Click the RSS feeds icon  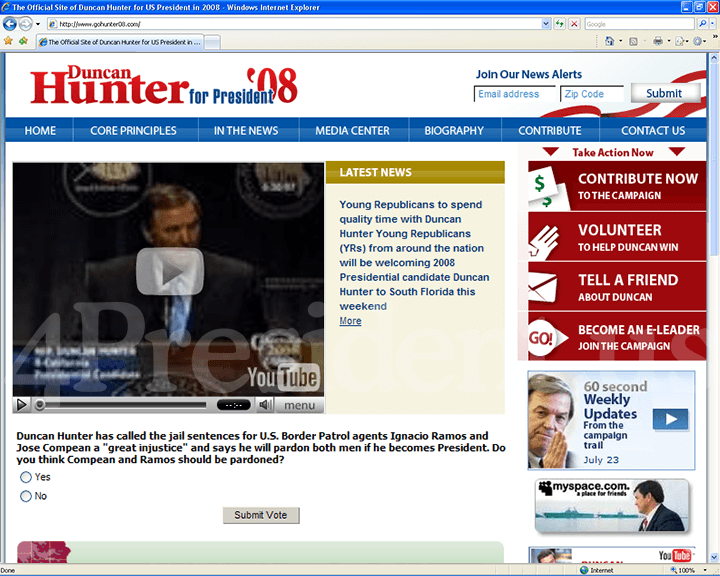pos(633,41)
